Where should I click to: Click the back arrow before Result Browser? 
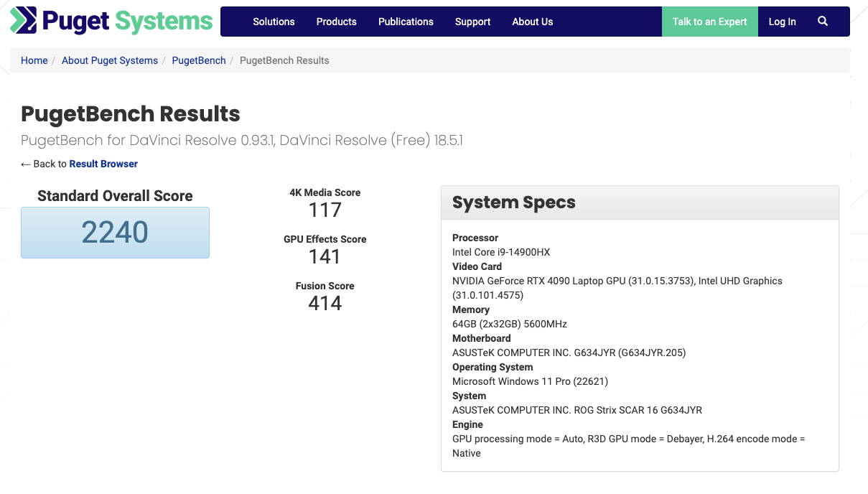pyautogui.click(x=26, y=164)
